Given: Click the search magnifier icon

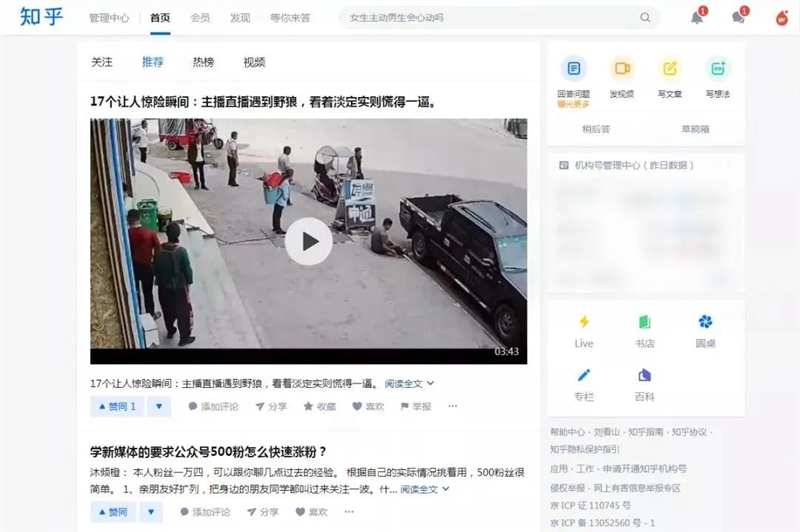Looking at the screenshot, I should 645,17.
